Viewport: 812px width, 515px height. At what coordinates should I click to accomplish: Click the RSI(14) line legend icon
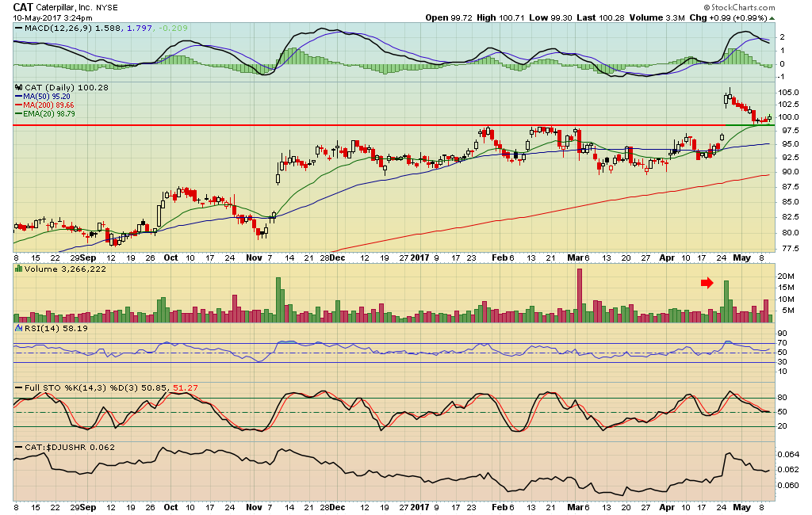pyautogui.click(x=19, y=328)
